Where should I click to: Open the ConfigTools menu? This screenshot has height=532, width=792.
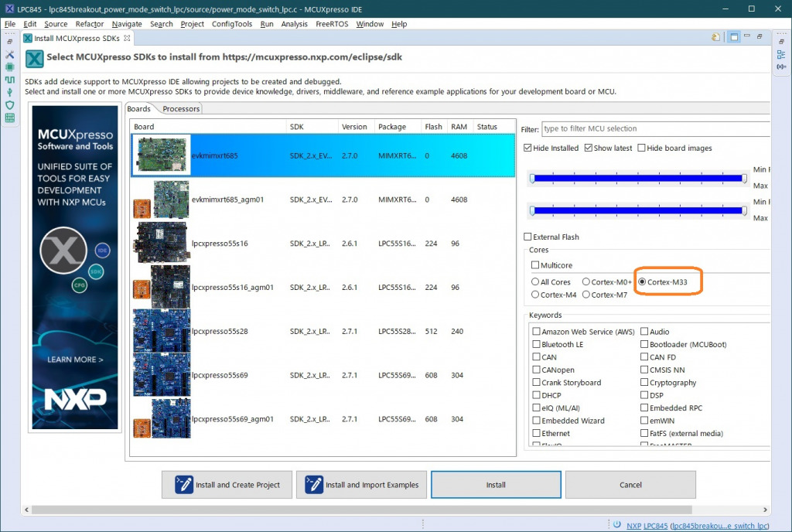(x=231, y=24)
